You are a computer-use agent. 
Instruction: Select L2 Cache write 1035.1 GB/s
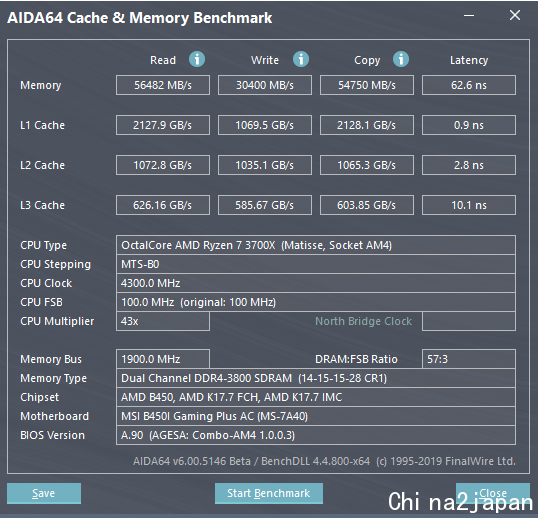coord(265,165)
